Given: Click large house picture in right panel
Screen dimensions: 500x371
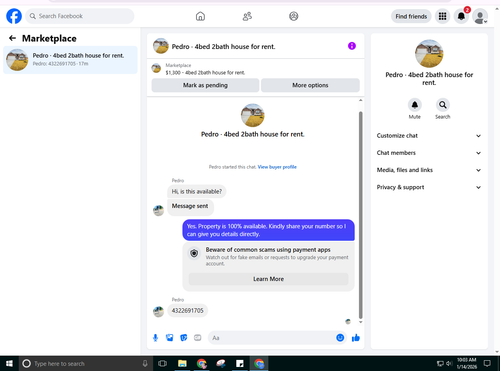Looking at the screenshot, I should 429,54.
